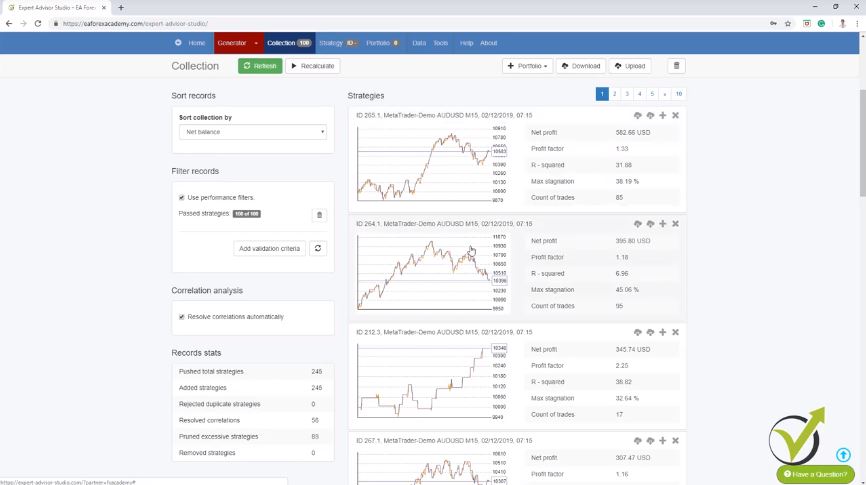Open the Sort collection by dropdown
Viewport: 866px width, 485px height.
(x=253, y=132)
